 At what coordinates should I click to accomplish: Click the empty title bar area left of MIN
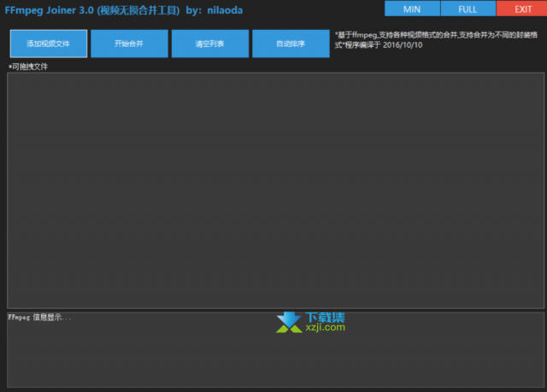coord(314,9)
